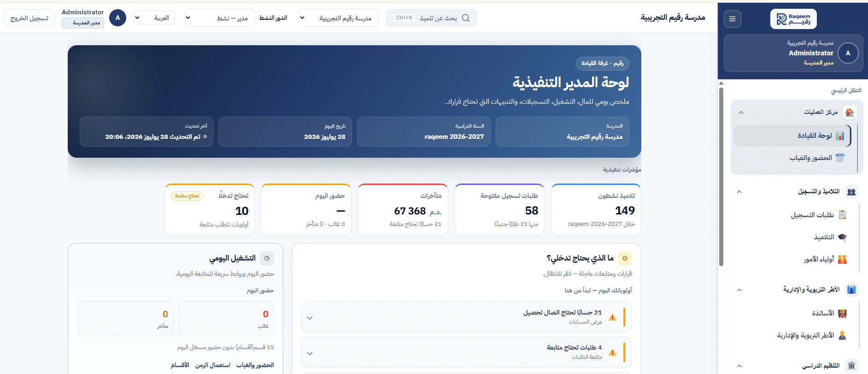This screenshot has width=868, height=374.
Task: Open الأساتذة in sidebar
Action: click(x=793, y=313)
